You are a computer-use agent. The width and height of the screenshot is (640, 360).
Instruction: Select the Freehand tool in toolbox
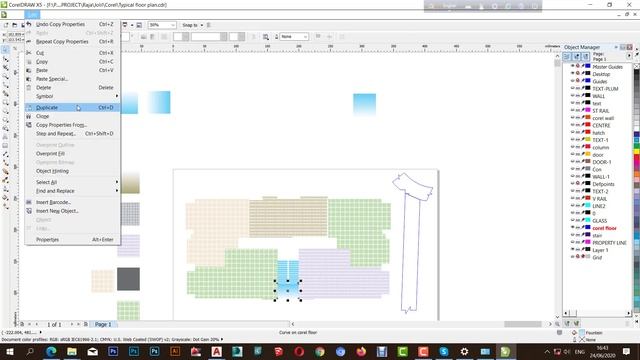(x=5, y=85)
